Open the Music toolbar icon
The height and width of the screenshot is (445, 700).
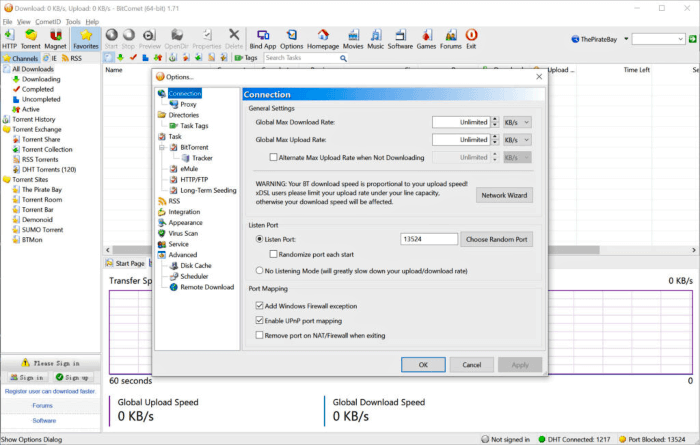375,39
